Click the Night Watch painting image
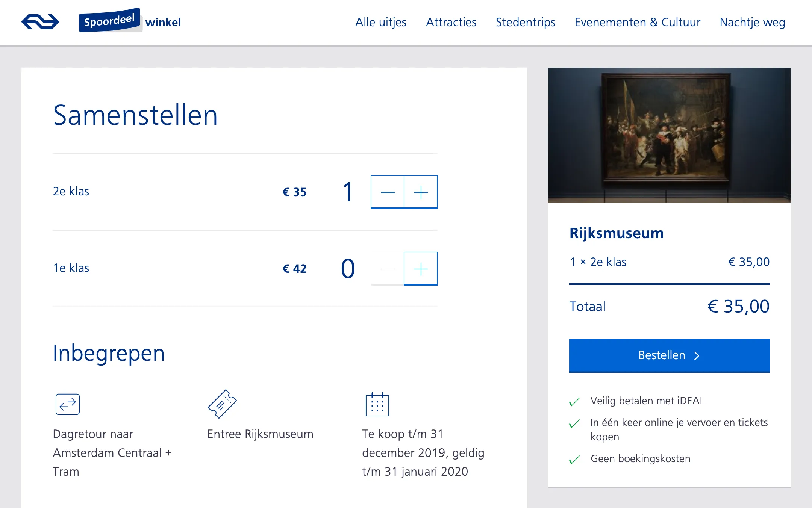This screenshot has height=508, width=812. coord(670,135)
